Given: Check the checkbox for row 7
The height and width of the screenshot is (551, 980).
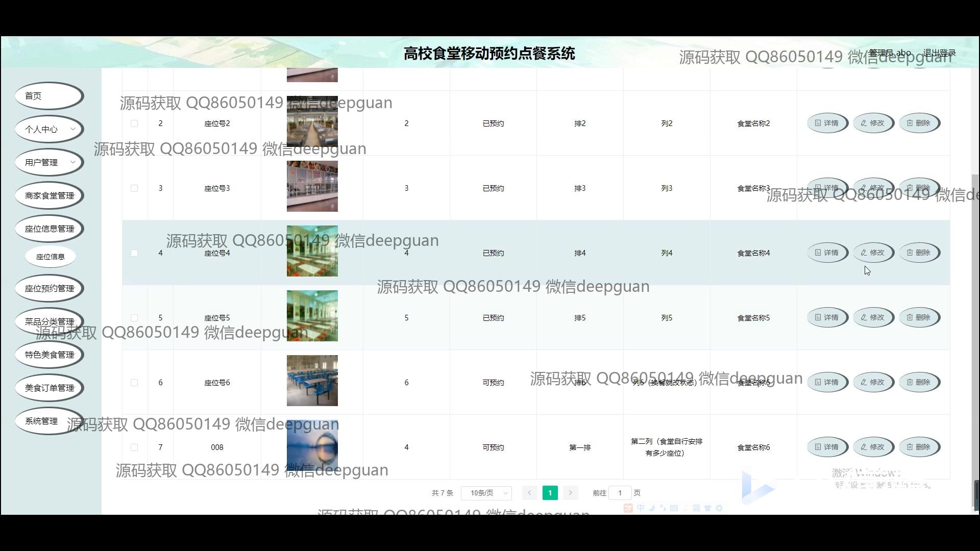Looking at the screenshot, I should [x=134, y=447].
